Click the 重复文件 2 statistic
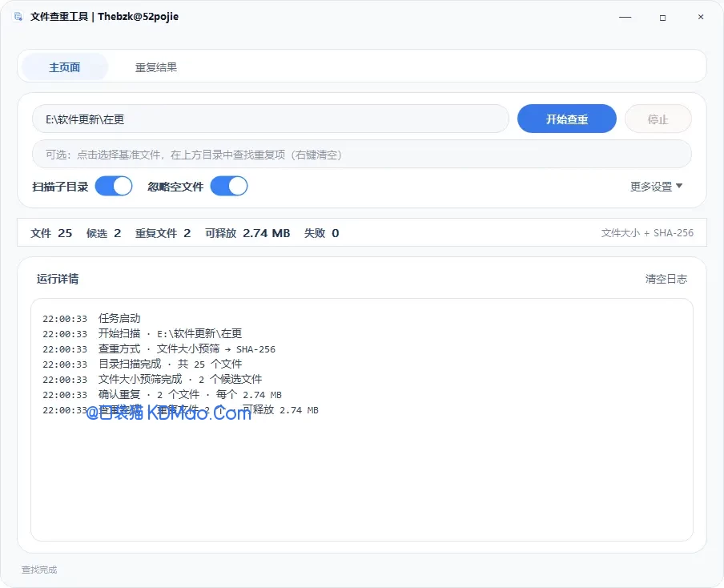This screenshot has height=588, width=724. point(163,233)
